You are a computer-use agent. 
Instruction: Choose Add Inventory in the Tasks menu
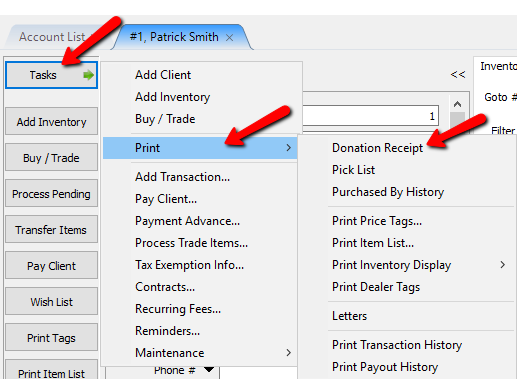[200, 97]
